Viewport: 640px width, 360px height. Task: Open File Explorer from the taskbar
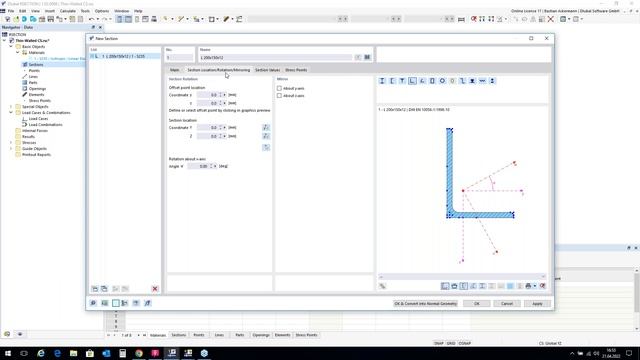pyautogui.click(x=73, y=353)
